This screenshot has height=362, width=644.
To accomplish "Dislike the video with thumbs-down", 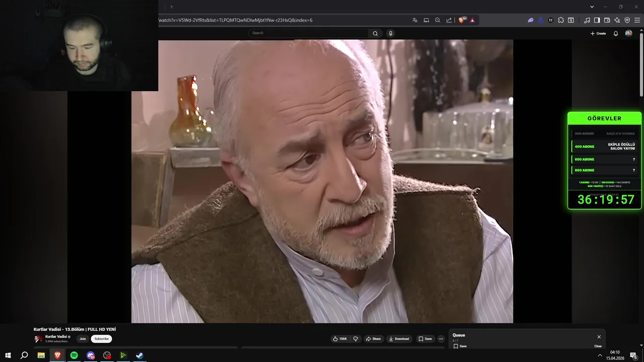I will (356, 339).
